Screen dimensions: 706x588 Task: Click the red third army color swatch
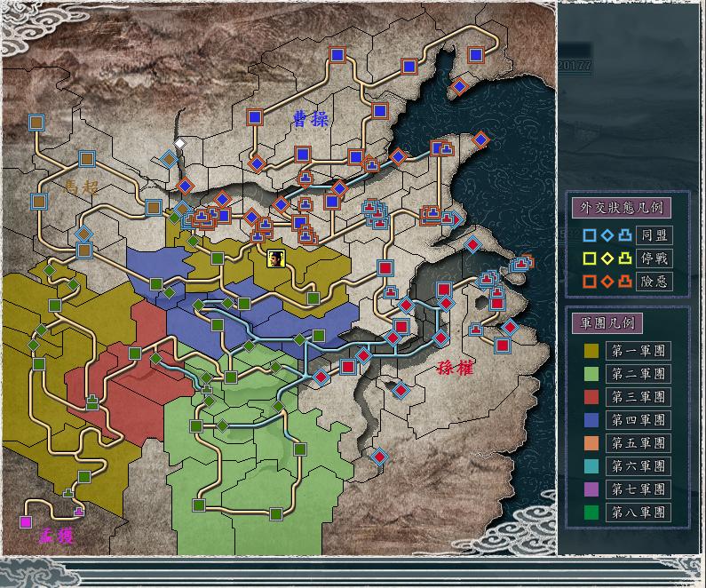[x=591, y=397]
